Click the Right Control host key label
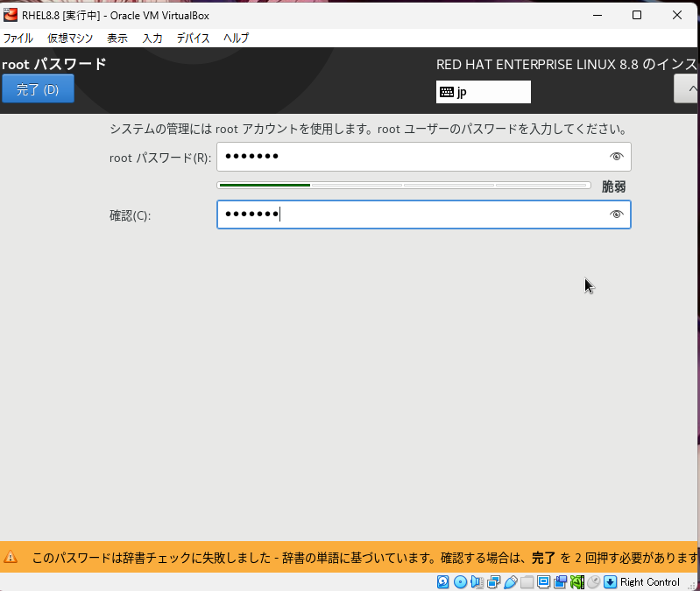 (649, 582)
